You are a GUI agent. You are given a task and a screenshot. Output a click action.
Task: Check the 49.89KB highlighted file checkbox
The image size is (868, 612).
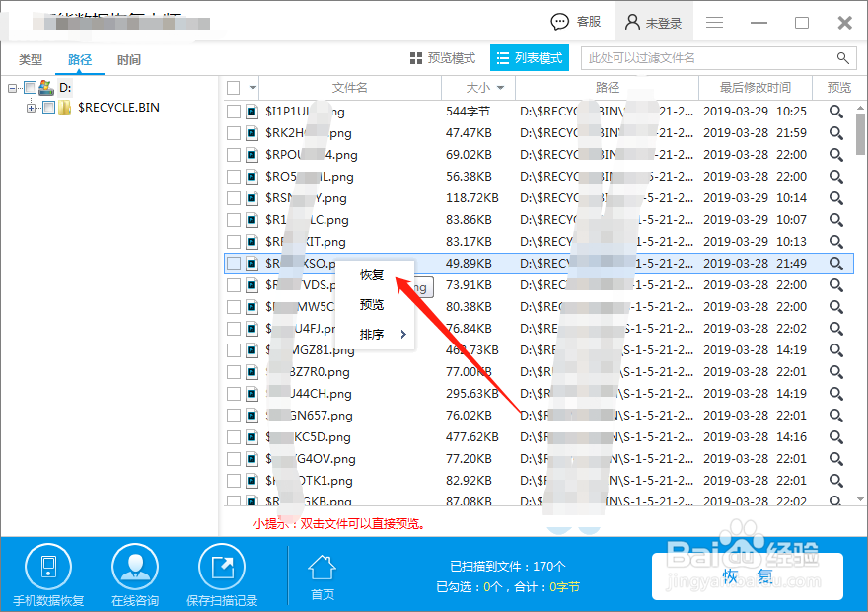(x=234, y=264)
